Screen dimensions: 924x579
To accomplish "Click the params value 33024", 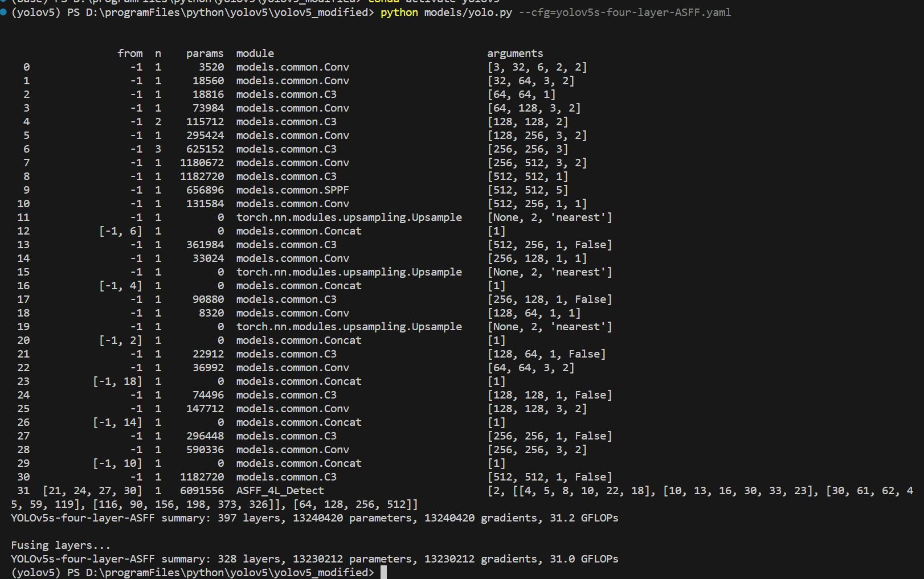I will [x=208, y=258].
